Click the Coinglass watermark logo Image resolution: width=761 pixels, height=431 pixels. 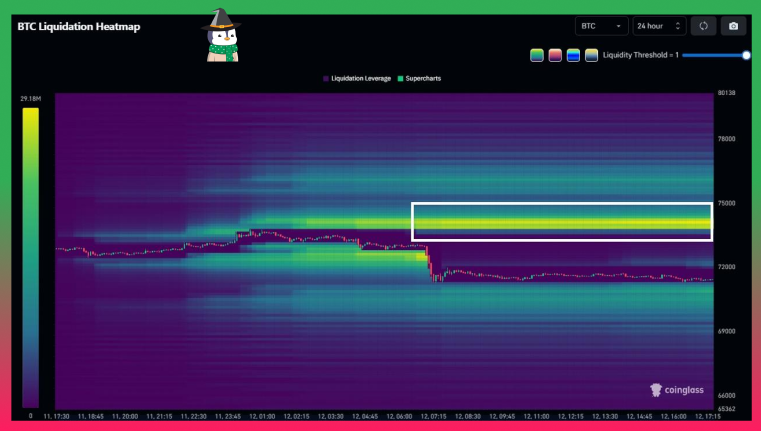coord(677,390)
